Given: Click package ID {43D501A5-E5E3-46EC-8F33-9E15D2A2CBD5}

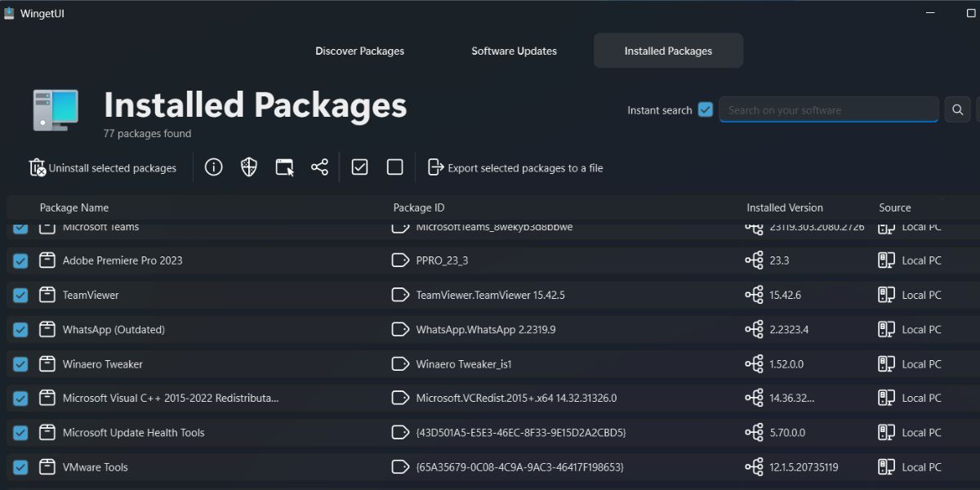Looking at the screenshot, I should coord(521,433).
